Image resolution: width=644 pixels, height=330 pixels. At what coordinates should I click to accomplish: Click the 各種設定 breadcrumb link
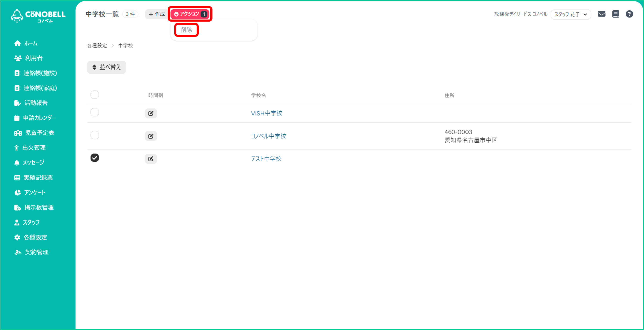click(97, 46)
